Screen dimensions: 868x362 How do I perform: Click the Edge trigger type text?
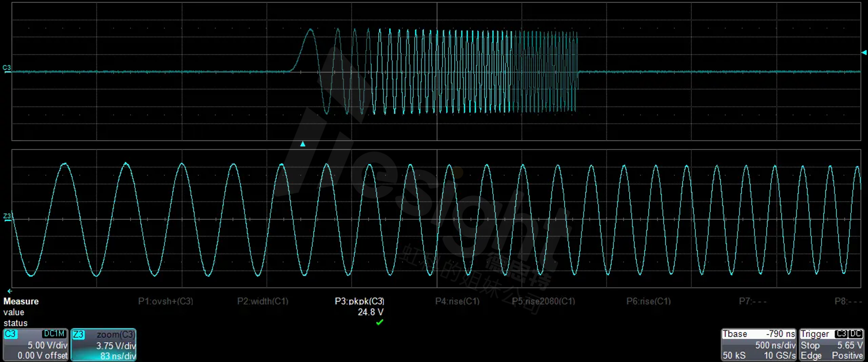[x=811, y=355]
